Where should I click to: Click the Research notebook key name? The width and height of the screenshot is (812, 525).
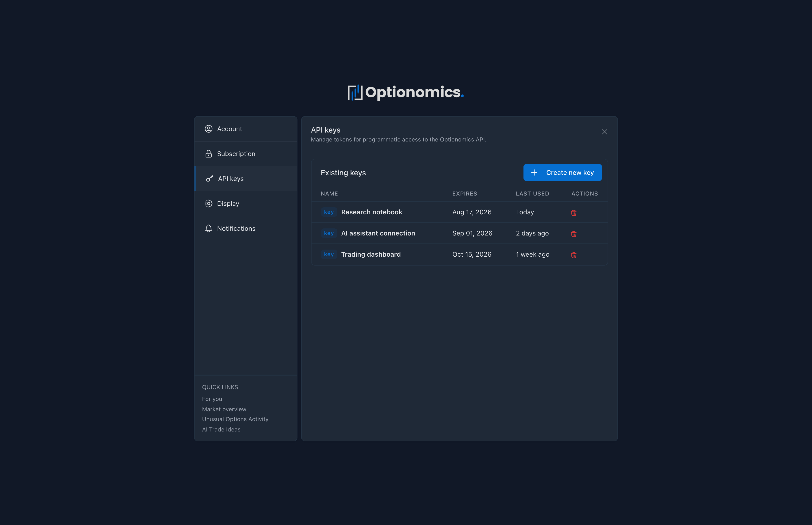coord(371,212)
